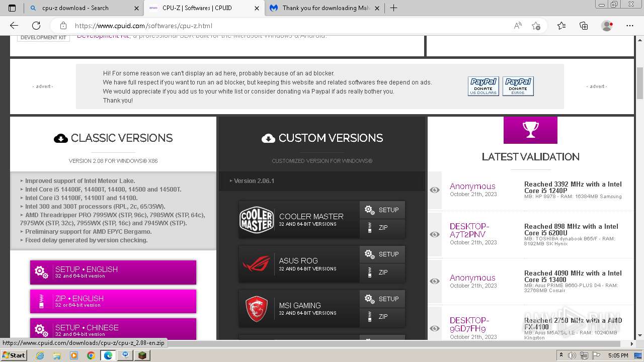Open Microsoft Edge taskbar icon
Screen dimensions: 644x362
108,355
